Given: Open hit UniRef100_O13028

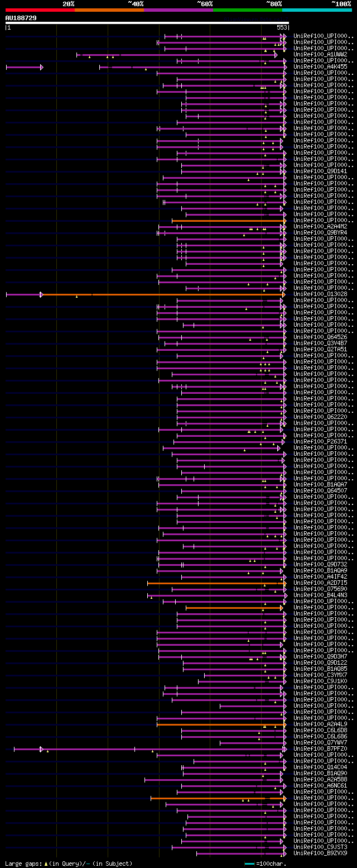Looking at the screenshot, I should click(320, 294).
